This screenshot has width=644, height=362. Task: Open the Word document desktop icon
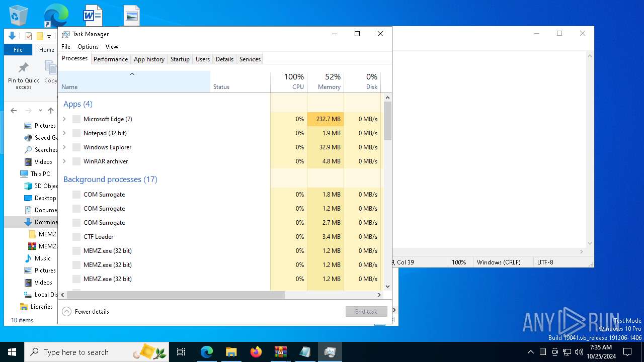point(93,15)
